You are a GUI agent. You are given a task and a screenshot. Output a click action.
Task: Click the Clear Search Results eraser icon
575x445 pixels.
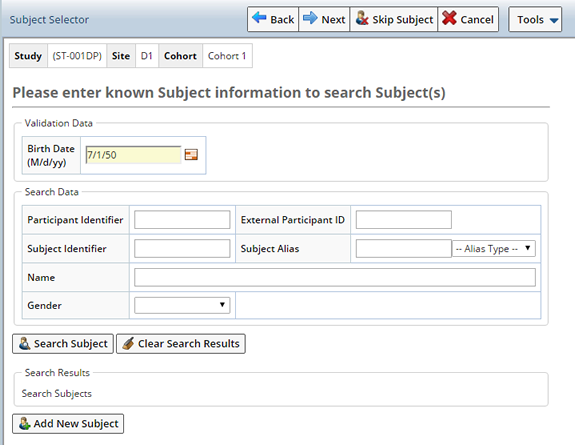click(128, 343)
